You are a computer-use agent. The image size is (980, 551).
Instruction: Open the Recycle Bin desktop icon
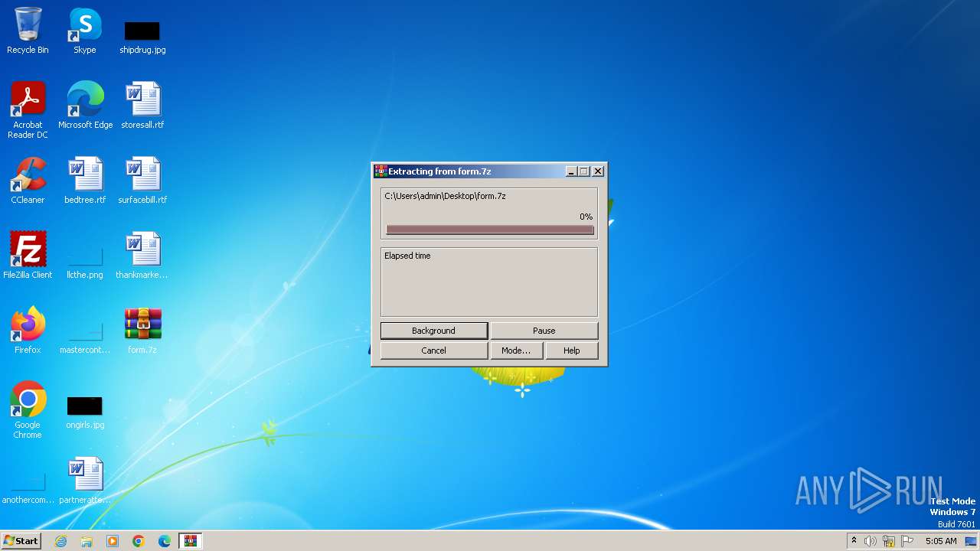pyautogui.click(x=28, y=31)
